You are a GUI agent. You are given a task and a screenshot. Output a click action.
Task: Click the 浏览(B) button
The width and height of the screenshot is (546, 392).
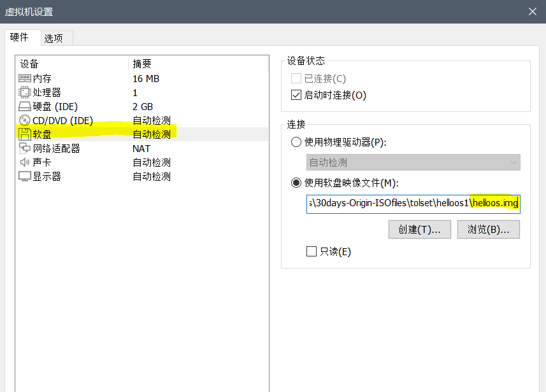click(x=489, y=229)
